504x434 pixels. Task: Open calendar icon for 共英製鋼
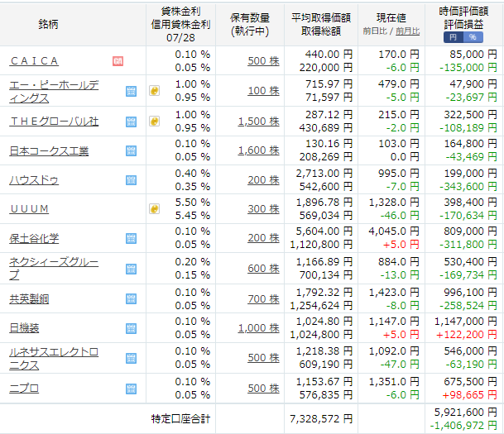pos(131,299)
